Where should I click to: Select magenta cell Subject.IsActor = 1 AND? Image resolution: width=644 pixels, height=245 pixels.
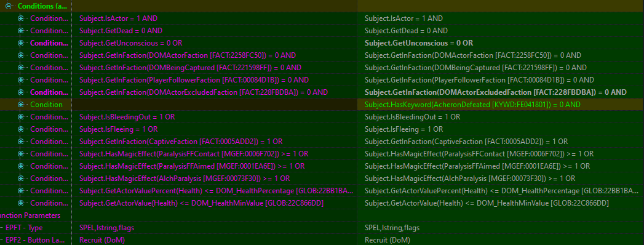click(118, 18)
